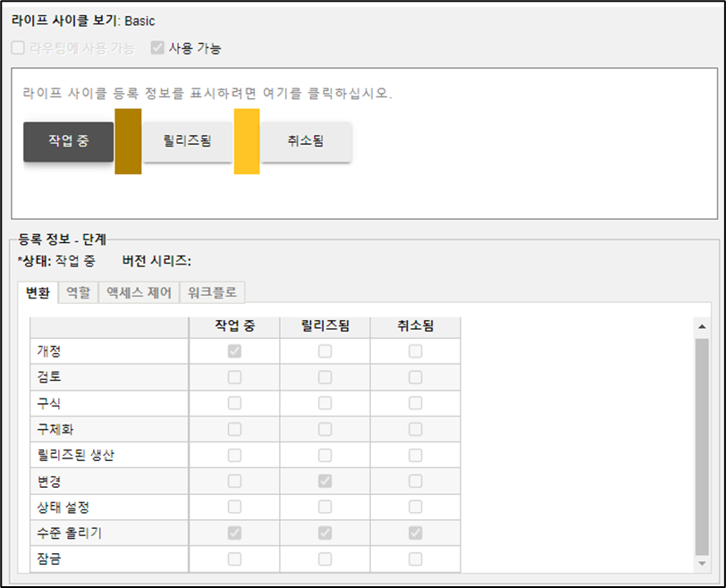Screen dimensions: 726x588
Task: Click the 릴리즈됨 column header
Action: click(x=325, y=326)
